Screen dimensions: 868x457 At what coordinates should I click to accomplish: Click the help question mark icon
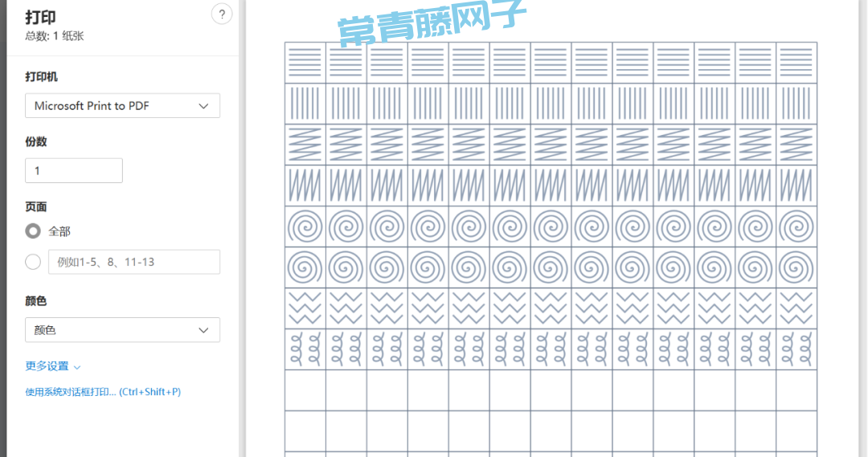pyautogui.click(x=221, y=14)
